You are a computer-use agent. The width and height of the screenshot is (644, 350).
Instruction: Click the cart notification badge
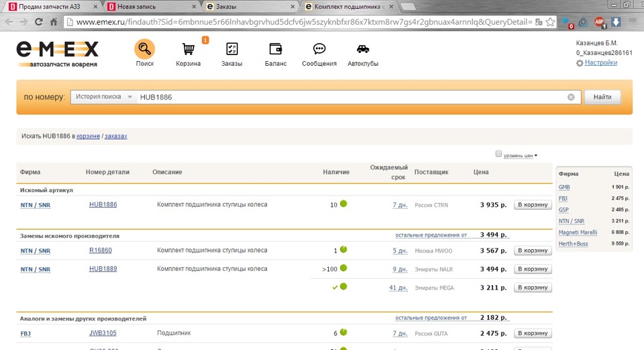[x=205, y=40]
